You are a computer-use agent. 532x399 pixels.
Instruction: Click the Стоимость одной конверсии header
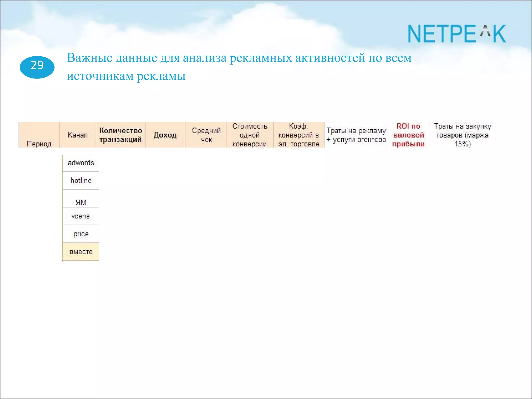[249, 135]
